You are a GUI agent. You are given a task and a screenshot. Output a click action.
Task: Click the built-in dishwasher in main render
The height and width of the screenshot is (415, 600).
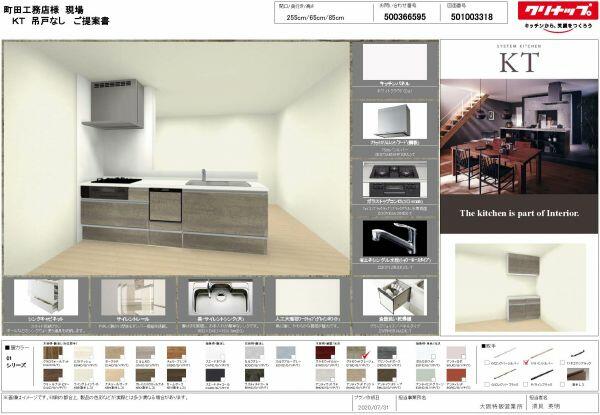coord(165,205)
